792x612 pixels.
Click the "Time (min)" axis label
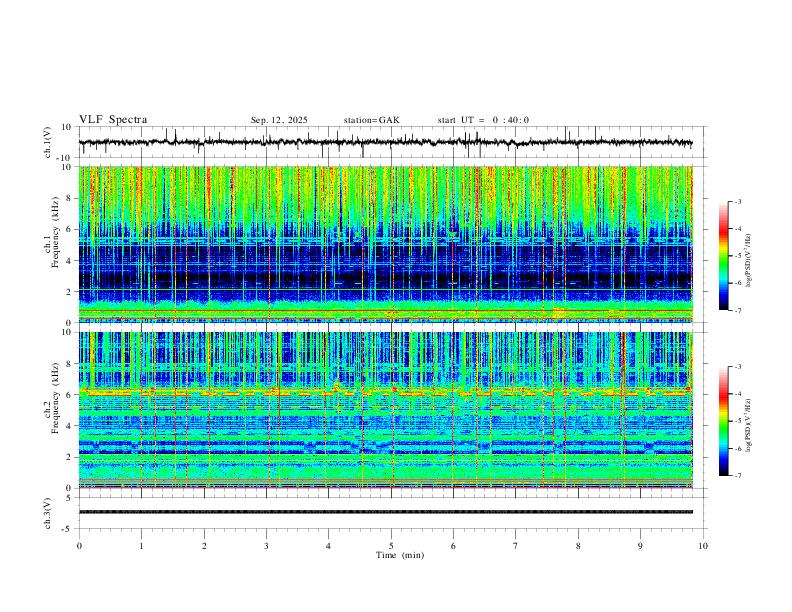coord(400,555)
